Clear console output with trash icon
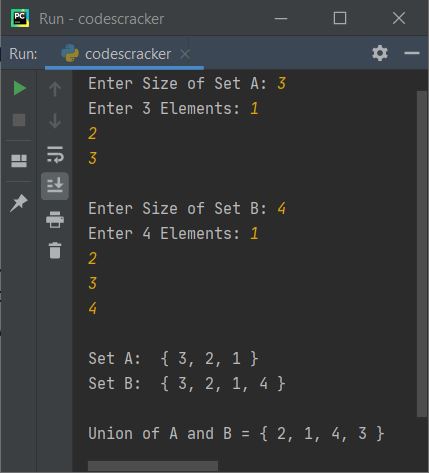Viewport: 429px width, 473px height. 55,250
